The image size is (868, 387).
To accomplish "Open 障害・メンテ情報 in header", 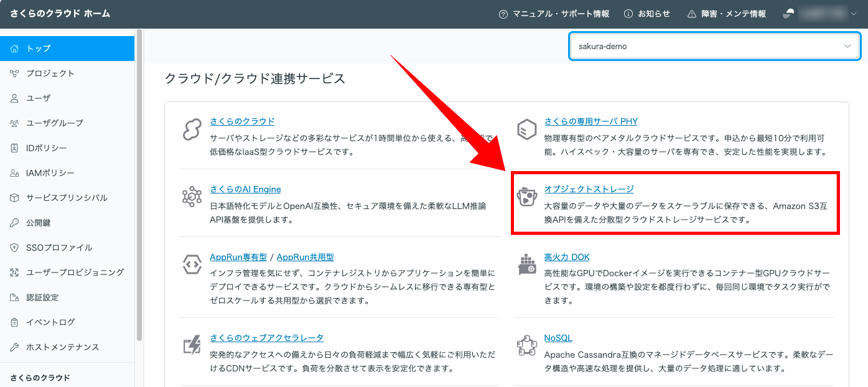I will 726,14.
